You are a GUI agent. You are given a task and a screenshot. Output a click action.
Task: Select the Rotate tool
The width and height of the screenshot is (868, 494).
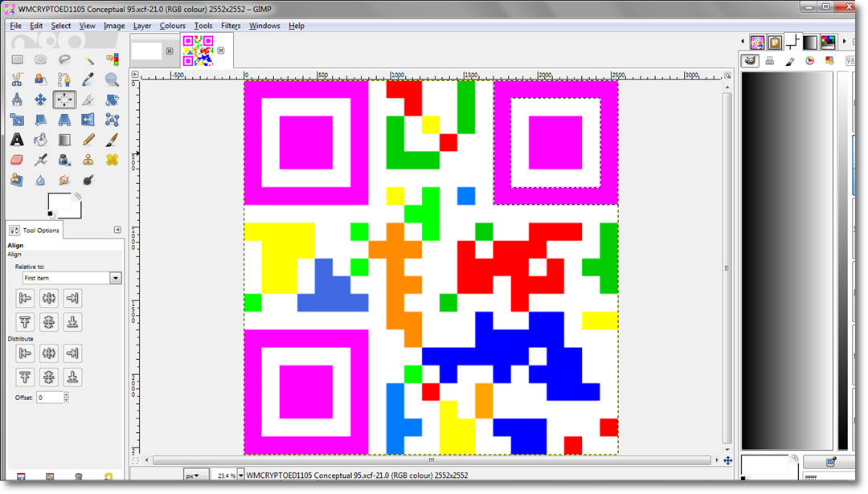coord(113,100)
